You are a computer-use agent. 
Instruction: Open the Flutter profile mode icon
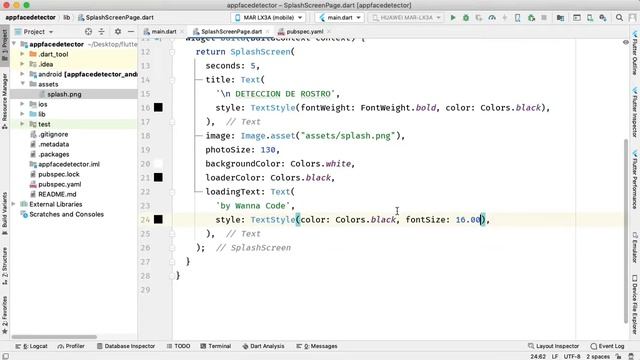(492, 18)
